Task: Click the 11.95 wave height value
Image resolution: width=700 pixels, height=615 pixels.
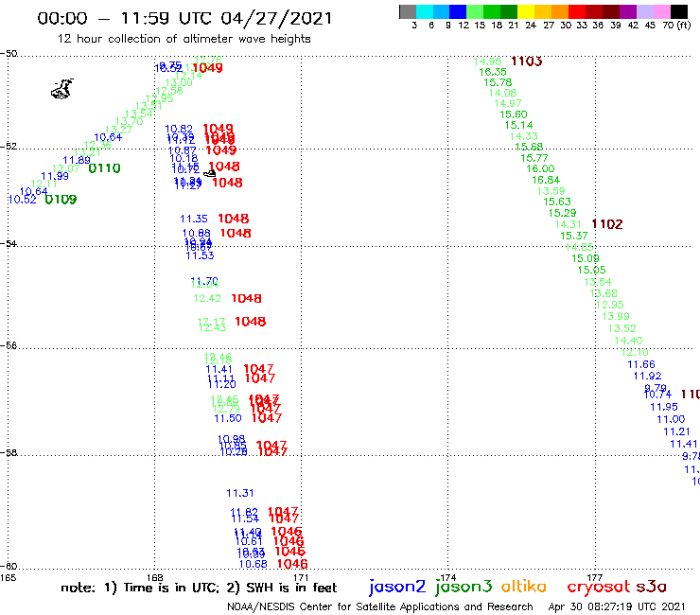Action: tap(664, 407)
